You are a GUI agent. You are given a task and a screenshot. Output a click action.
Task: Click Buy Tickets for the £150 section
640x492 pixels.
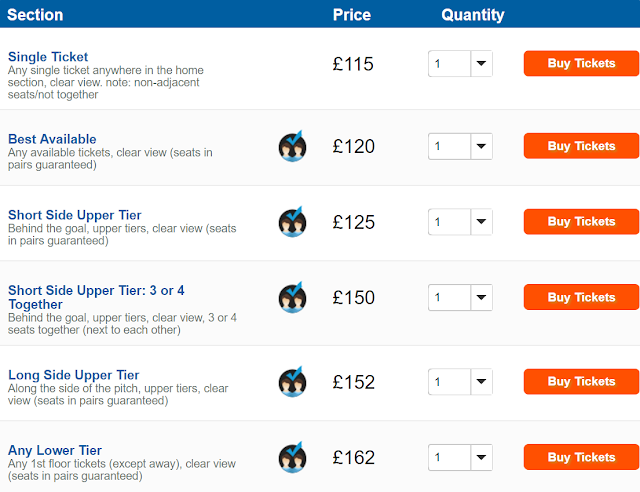coord(581,298)
